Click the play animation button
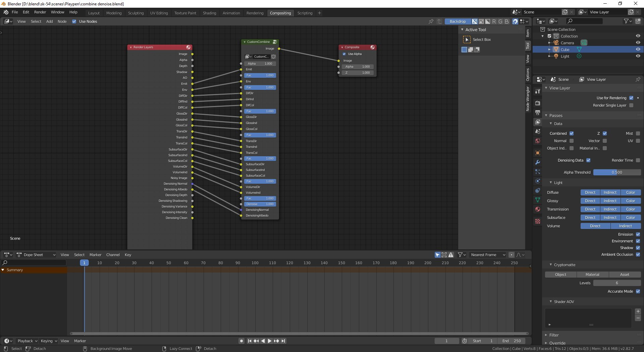 click(269, 341)
